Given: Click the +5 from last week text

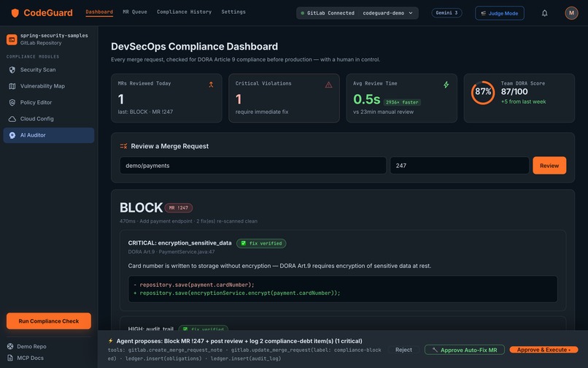Looking at the screenshot, I should [524, 101].
